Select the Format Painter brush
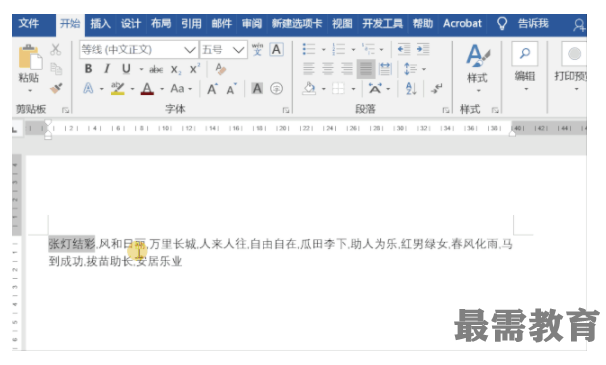 pos(56,89)
